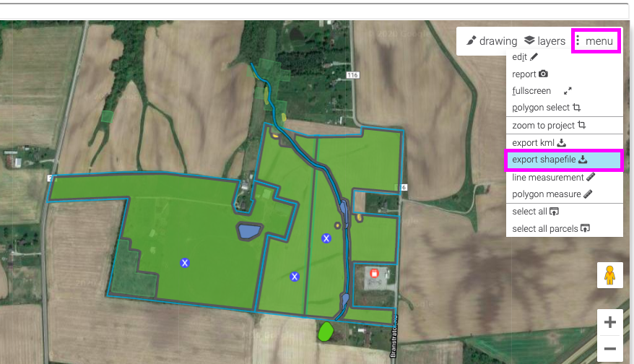This screenshot has width=634, height=364.
Task: Open the drawing tools panel
Action: point(491,41)
